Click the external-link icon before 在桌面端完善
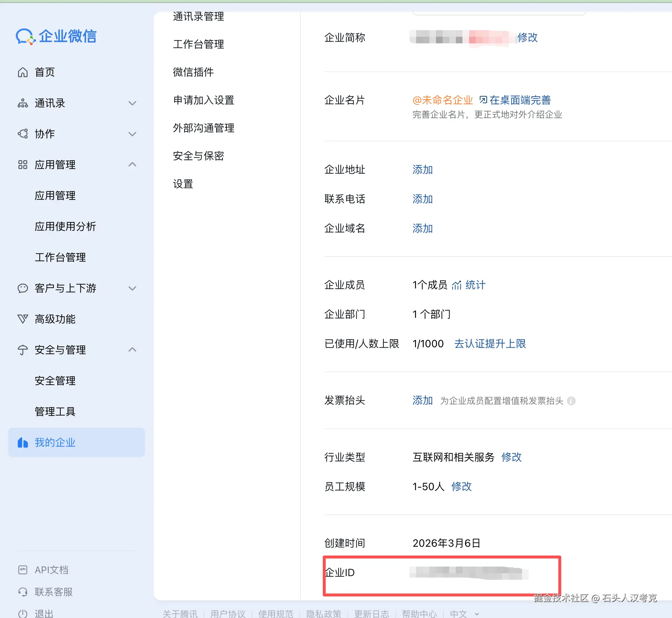This screenshot has width=672, height=618. point(483,100)
